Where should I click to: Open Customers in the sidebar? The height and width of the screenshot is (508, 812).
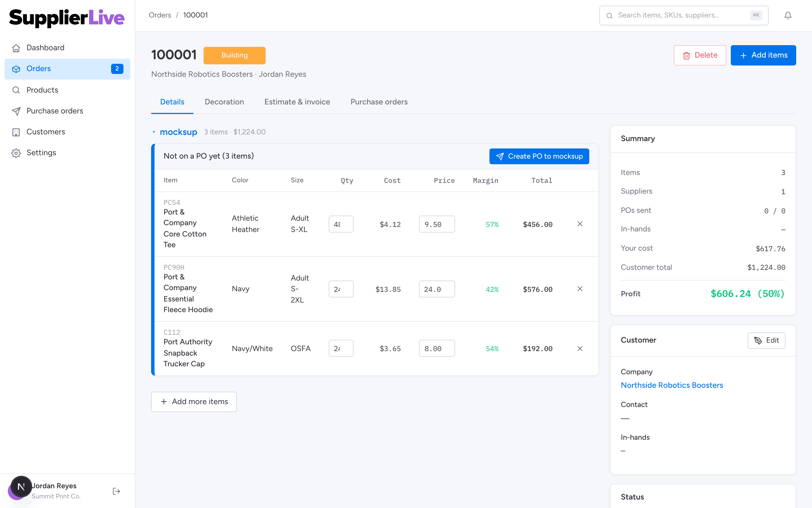(67, 132)
